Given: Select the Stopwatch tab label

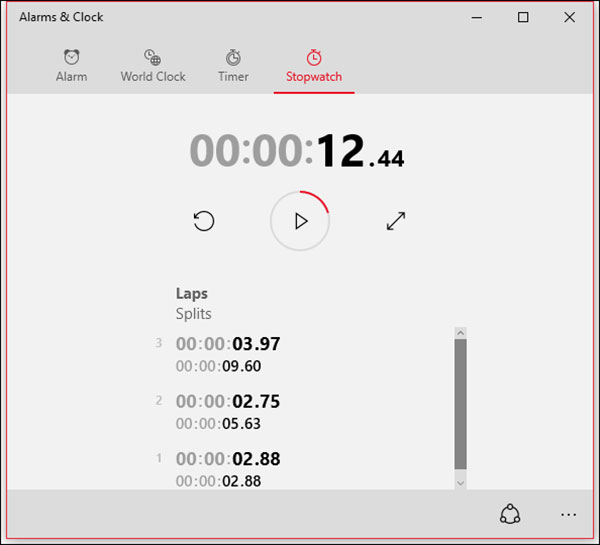Looking at the screenshot, I should [314, 77].
